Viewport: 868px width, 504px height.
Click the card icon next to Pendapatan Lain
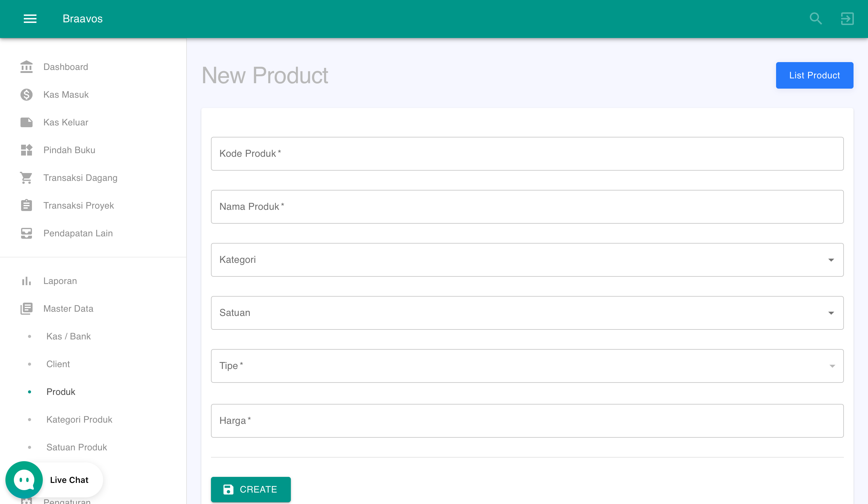pos(26,233)
